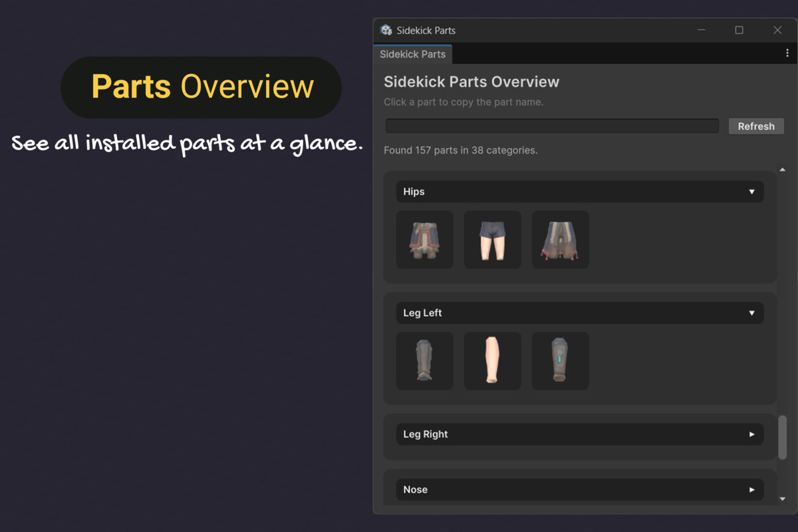The height and width of the screenshot is (532, 798).
Task: Click the scrollbar down arrow
Action: point(782,500)
